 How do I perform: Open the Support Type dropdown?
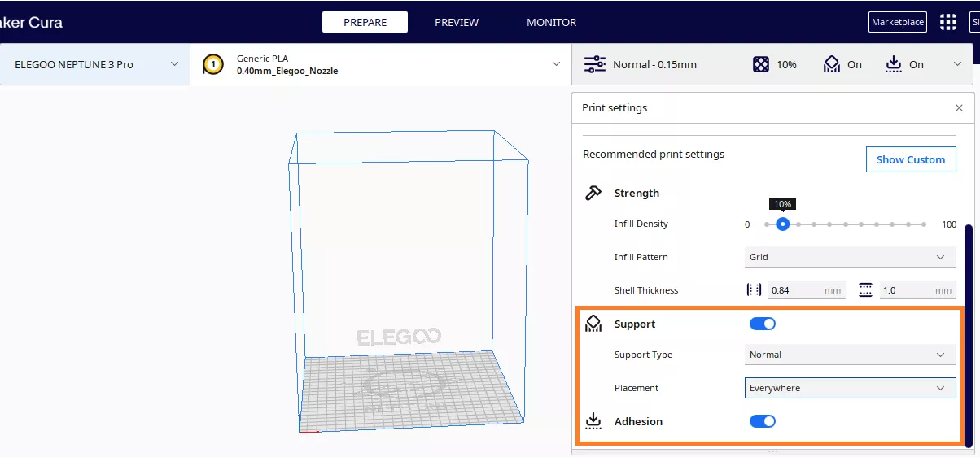pos(850,355)
